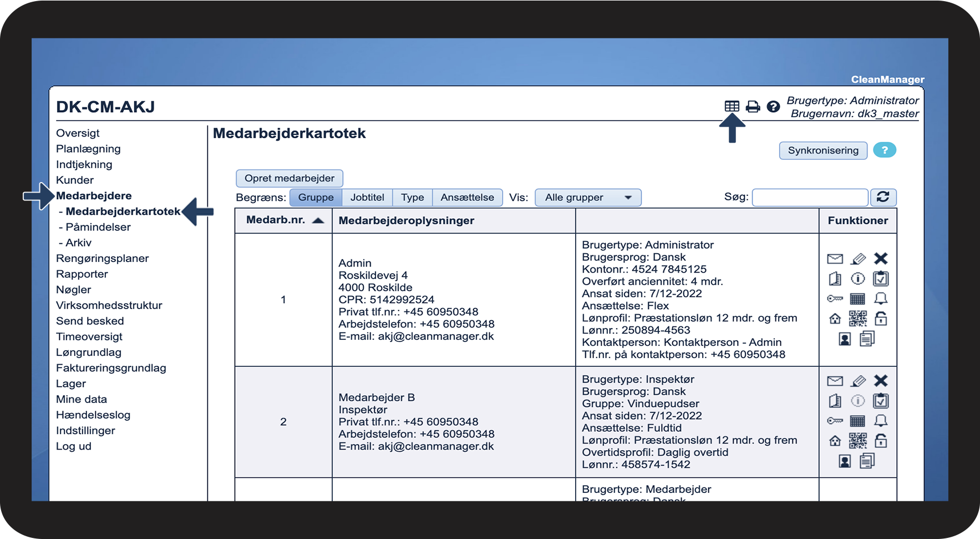Click copy documents icon for Medarbejder B

[867, 461]
